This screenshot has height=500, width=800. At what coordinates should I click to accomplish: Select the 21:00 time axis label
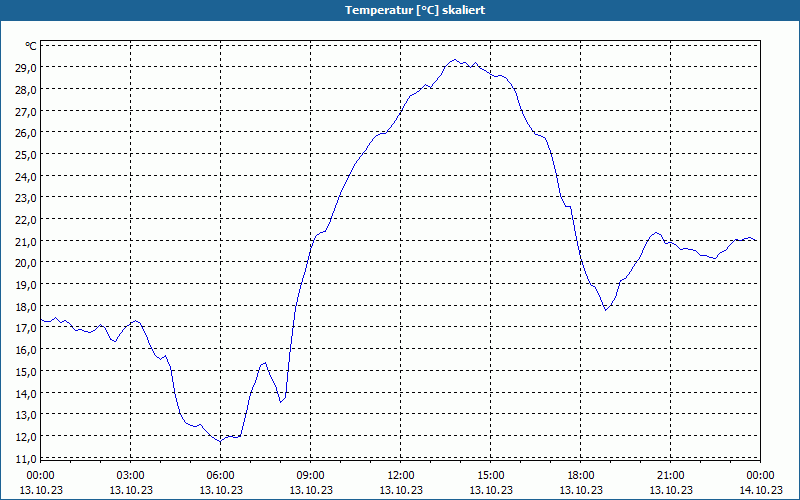[670, 476]
